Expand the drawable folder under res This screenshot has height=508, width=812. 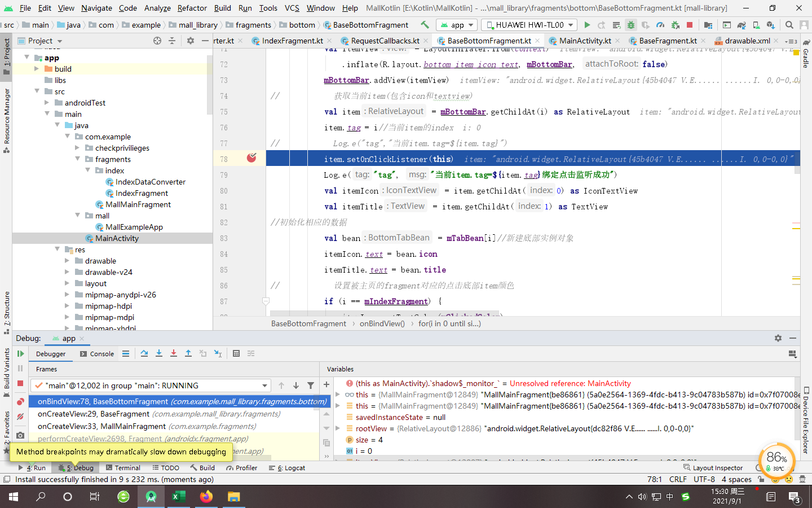(x=67, y=261)
